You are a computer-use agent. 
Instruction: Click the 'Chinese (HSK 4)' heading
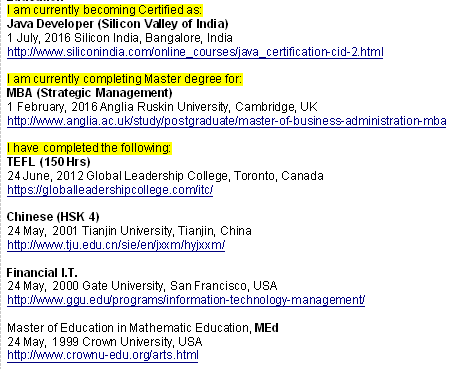tap(53, 217)
